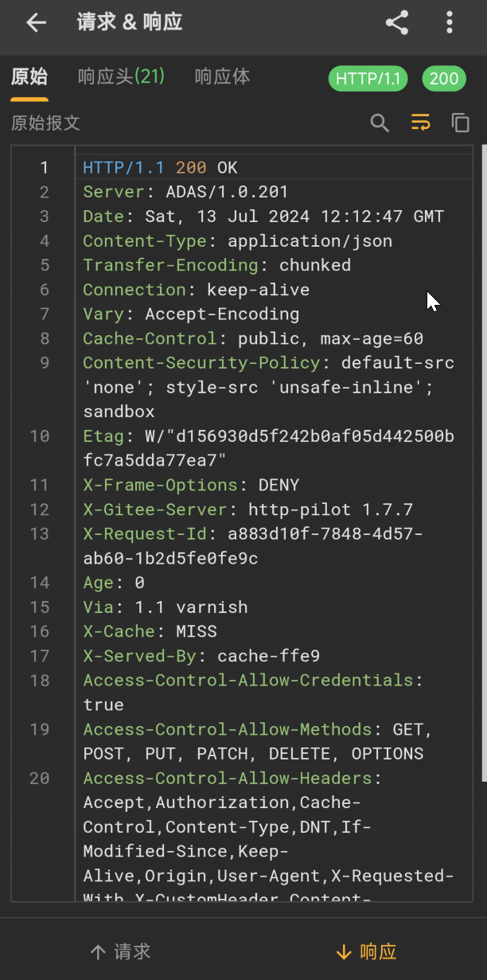The image size is (487, 980).
Task: Switch to the 响应头(21) tab
Action: pyautogui.click(x=121, y=77)
